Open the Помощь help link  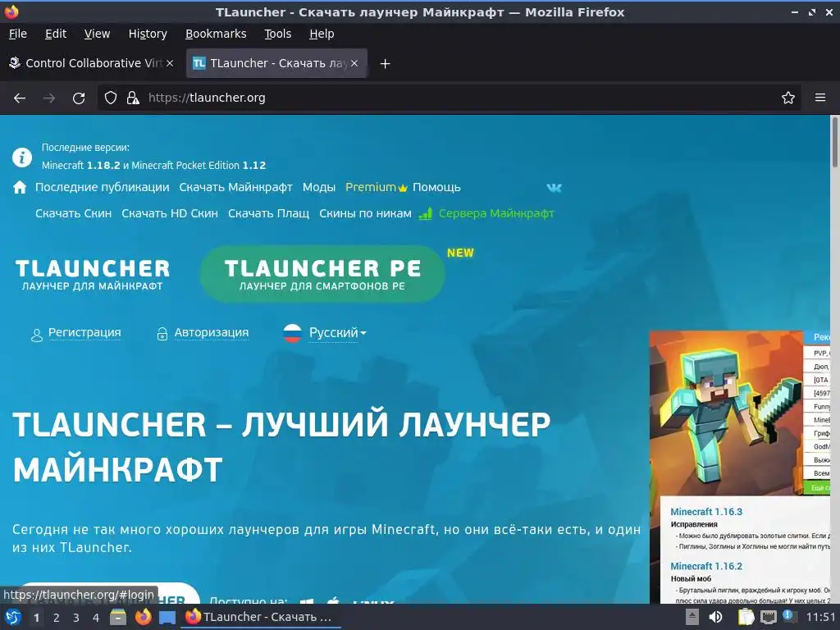(436, 187)
